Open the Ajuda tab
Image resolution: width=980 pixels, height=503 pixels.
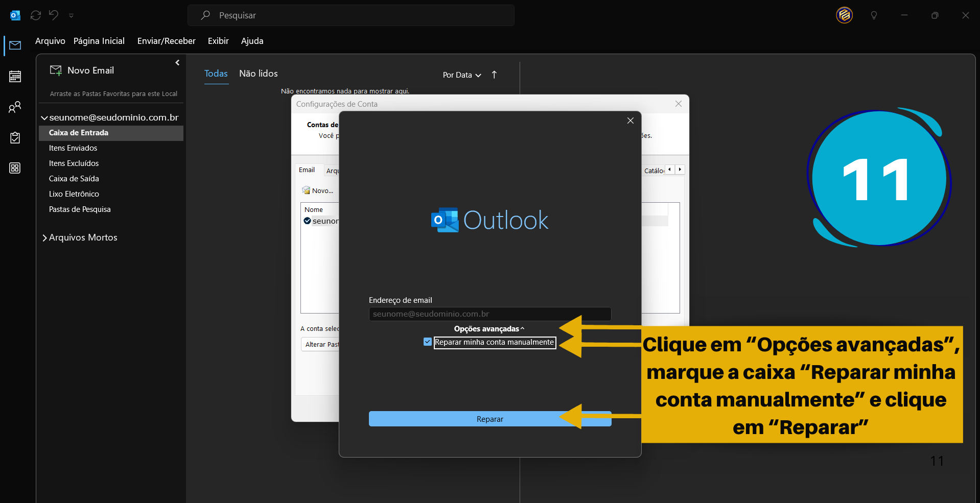click(x=252, y=41)
